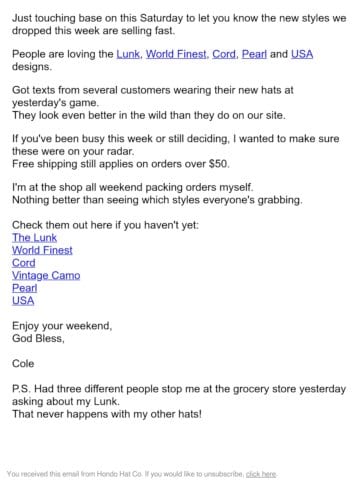The width and height of the screenshot is (360, 480).
Task: Click the Pearl link below Vintage Camo
Action: point(25,288)
